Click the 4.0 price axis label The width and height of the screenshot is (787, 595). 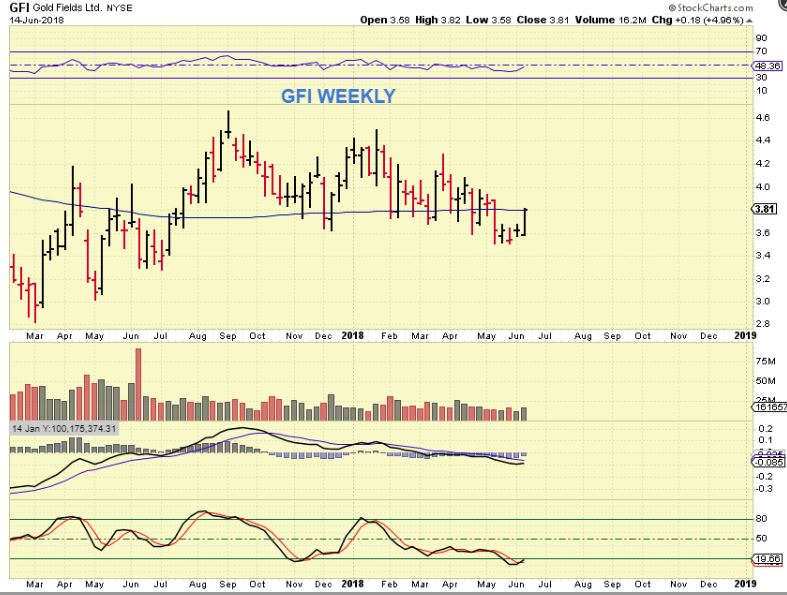[x=763, y=187]
